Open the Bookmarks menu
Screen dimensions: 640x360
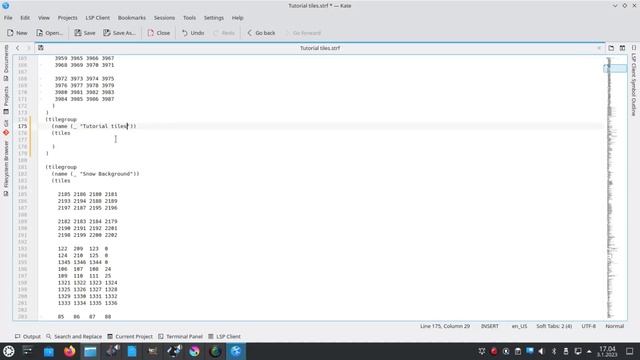(x=131, y=18)
